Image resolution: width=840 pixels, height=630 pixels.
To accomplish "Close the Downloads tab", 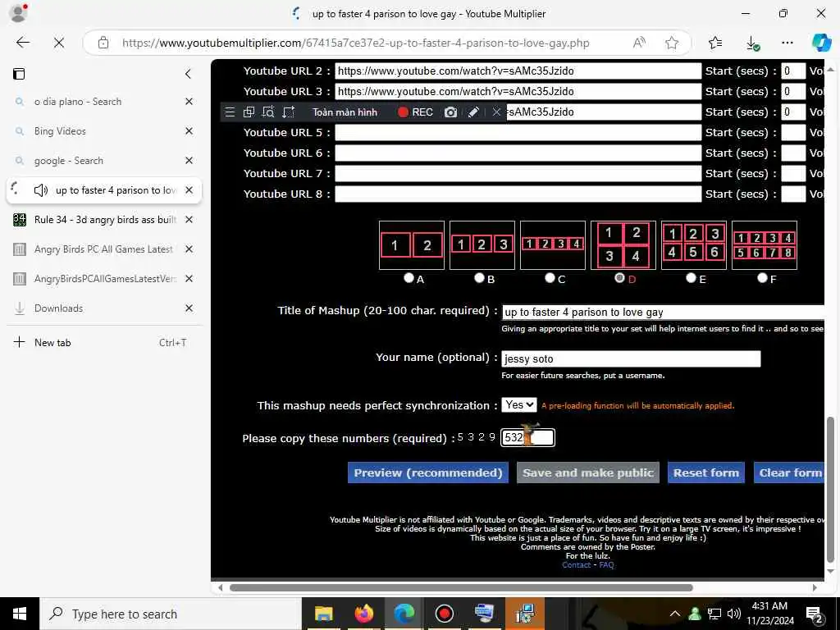I will pyautogui.click(x=189, y=308).
